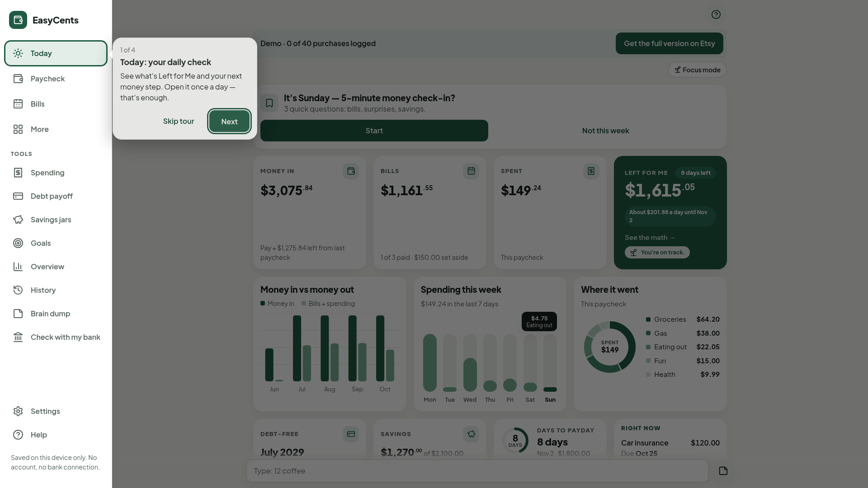Image resolution: width=868 pixels, height=488 pixels.
Task: Click the Eating out $22.05 row
Action: point(683,347)
